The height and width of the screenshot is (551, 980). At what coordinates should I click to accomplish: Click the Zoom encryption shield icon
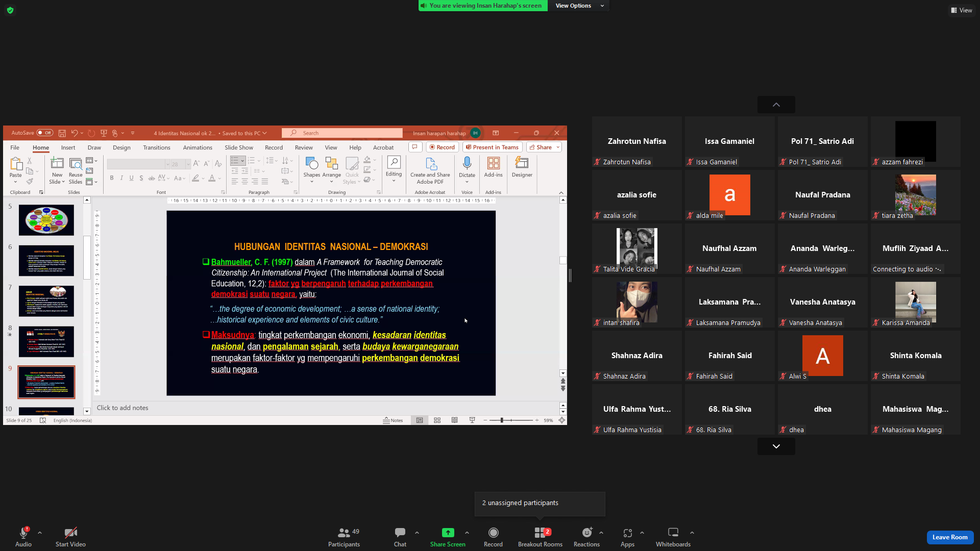pyautogui.click(x=10, y=10)
